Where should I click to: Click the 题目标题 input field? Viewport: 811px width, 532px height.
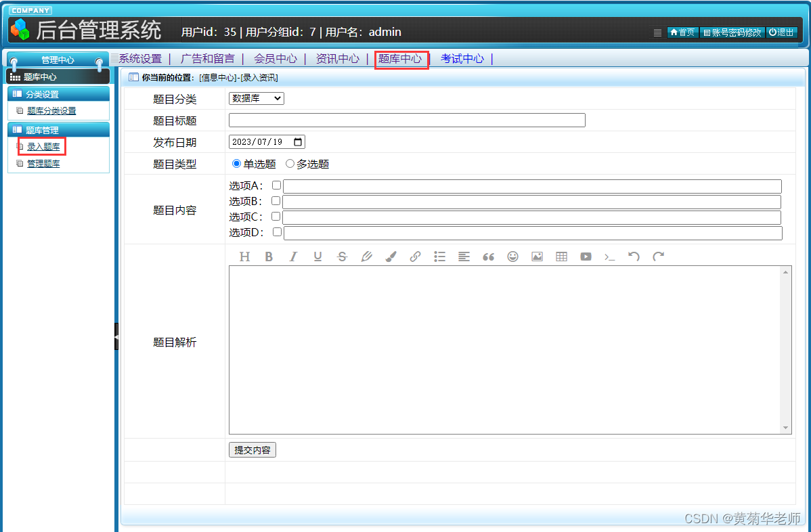[x=406, y=120]
